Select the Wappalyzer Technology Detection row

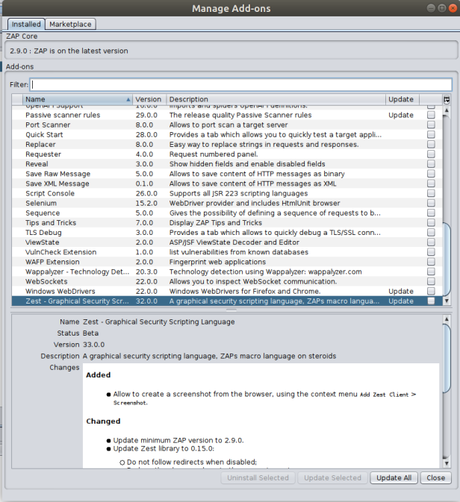pos(227,272)
